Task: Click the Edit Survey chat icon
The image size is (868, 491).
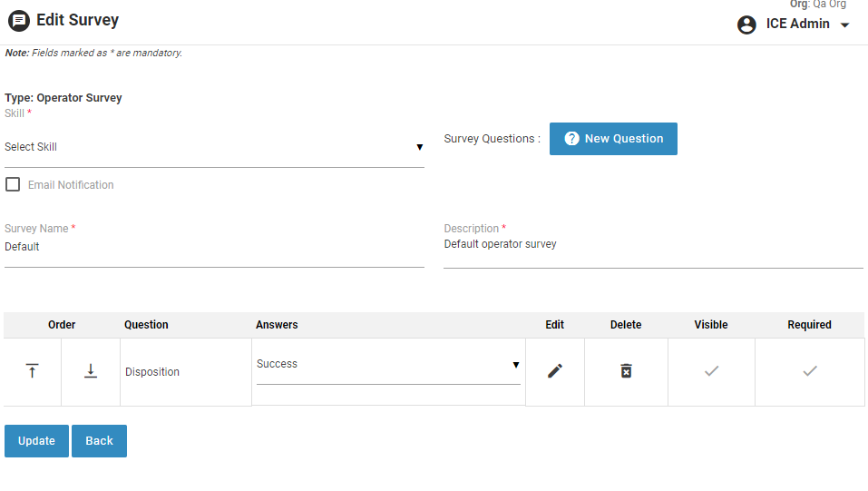Action: (x=19, y=21)
